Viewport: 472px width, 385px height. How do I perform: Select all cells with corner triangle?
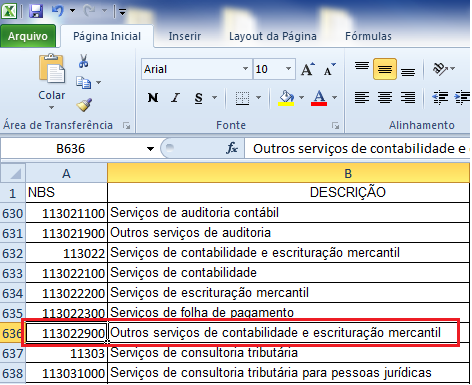point(13,173)
